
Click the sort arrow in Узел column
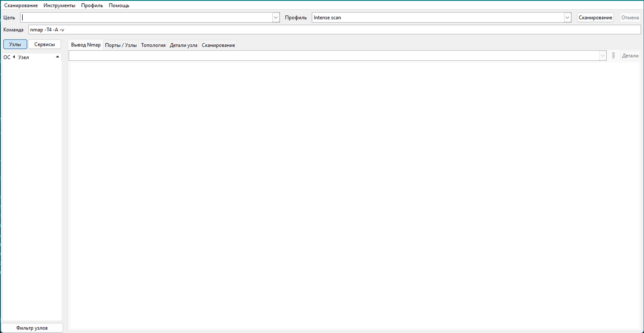tap(58, 57)
